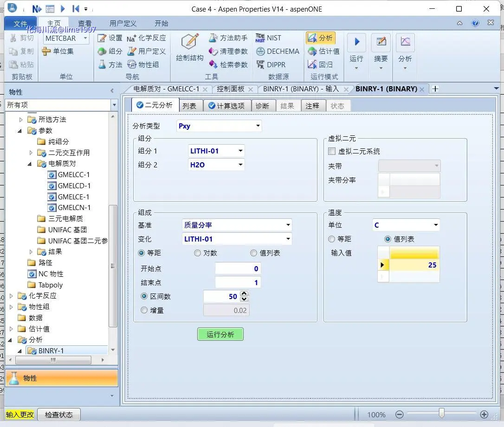Open the 所有项 filter dropdown
The image size is (504, 427).
coord(114,105)
